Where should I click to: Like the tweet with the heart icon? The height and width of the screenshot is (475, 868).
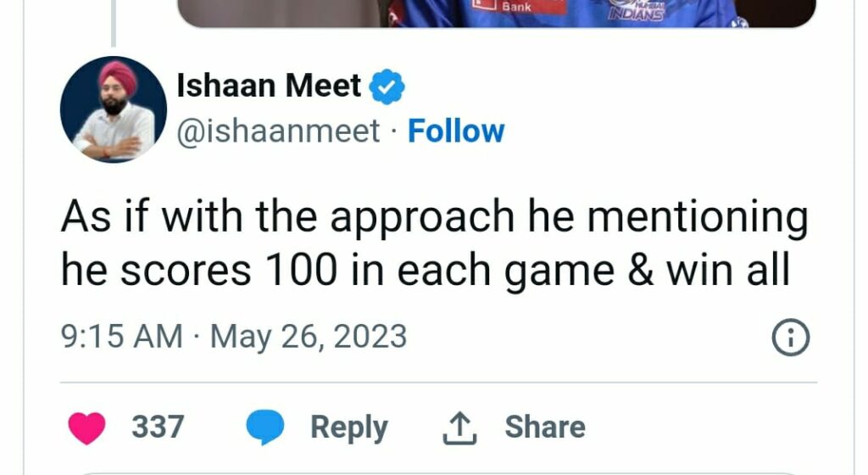click(86, 427)
